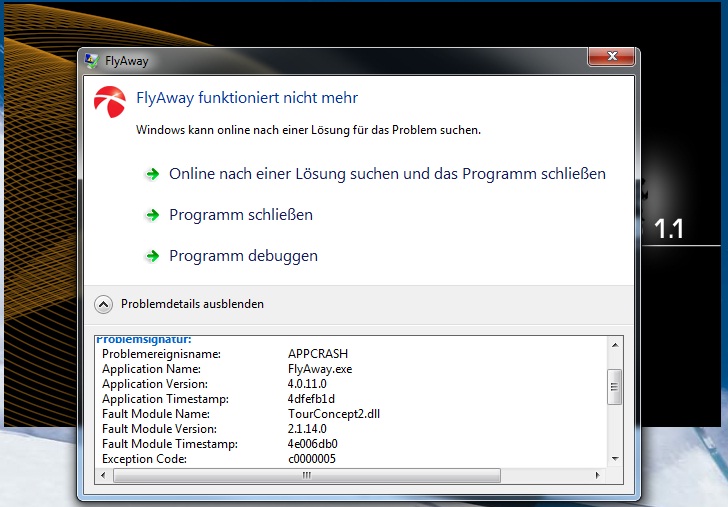728x507 pixels.
Task: Click the 4dfefb1d timestamp value
Action: tap(311, 399)
